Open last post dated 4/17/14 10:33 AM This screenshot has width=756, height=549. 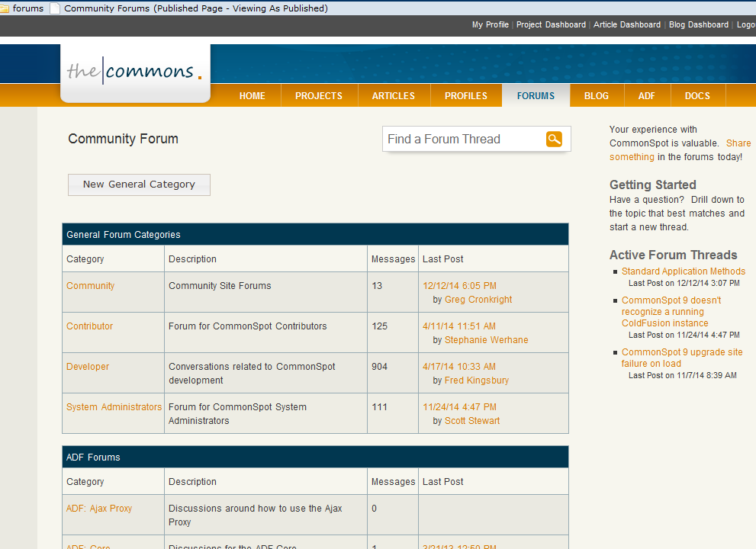click(x=459, y=367)
